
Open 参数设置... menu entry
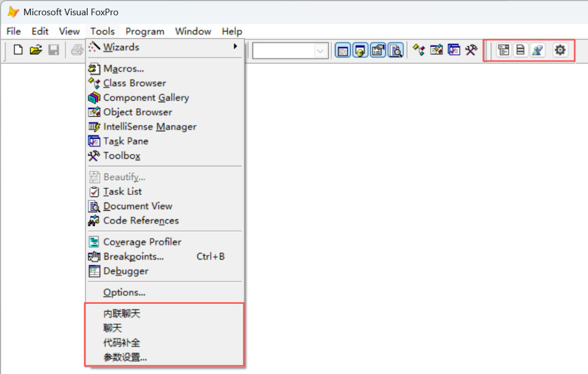pos(165,358)
